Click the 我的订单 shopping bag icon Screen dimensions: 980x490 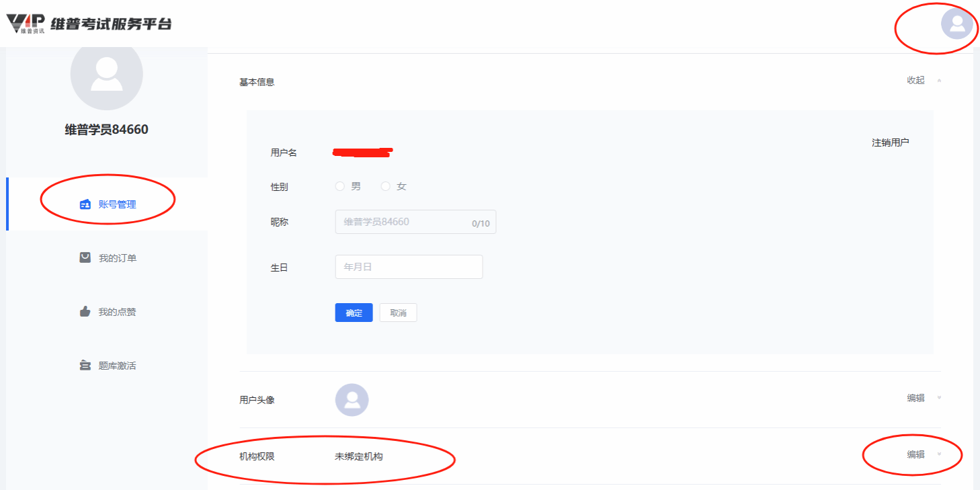pyautogui.click(x=85, y=257)
